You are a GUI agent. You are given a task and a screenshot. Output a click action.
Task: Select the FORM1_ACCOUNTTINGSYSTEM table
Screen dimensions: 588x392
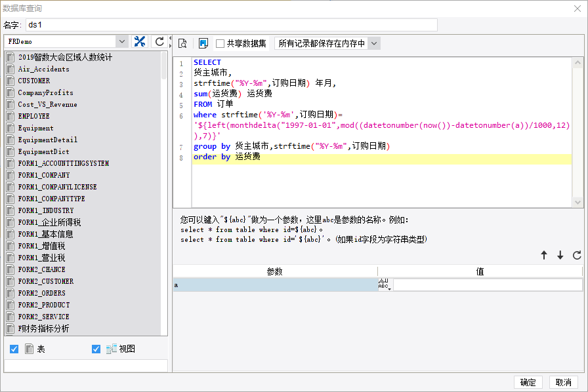tap(64, 163)
